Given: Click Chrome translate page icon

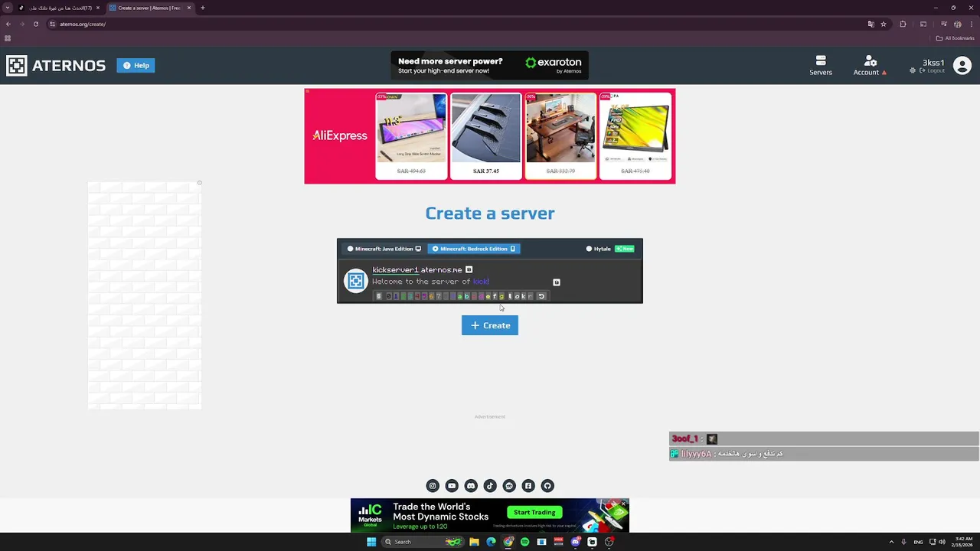Looking at the screenshot, I should [871, 24].
